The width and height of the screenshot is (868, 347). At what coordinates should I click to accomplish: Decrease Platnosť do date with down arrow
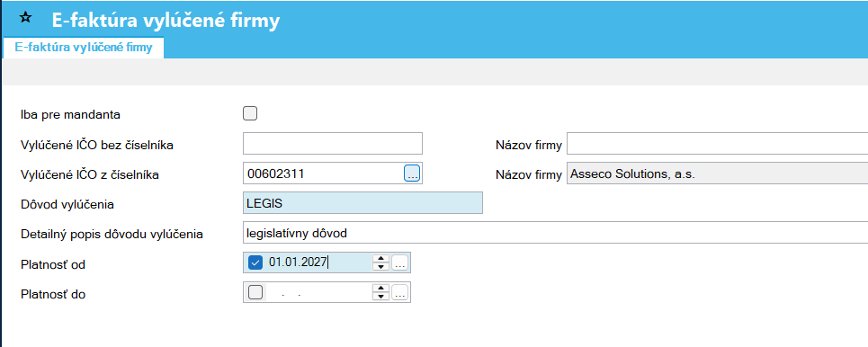pyautogui.click(x=380, y=297)
